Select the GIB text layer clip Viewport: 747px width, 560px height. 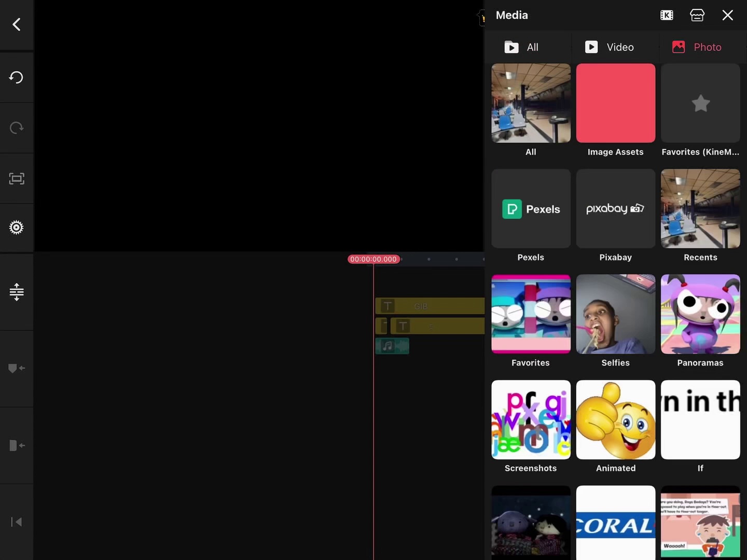click(x=430, y=306)
